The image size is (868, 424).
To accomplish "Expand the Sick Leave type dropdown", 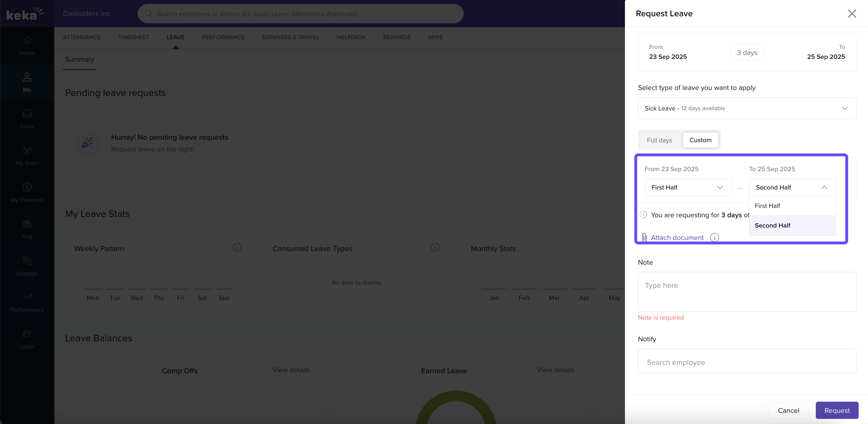I will coord(747,108).
